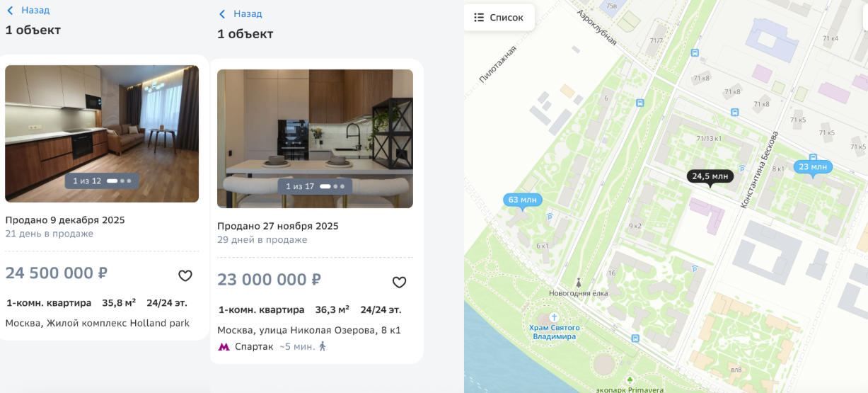Favorite the 24 500 000 ₽ apartment heart icon

pos(185,276)
